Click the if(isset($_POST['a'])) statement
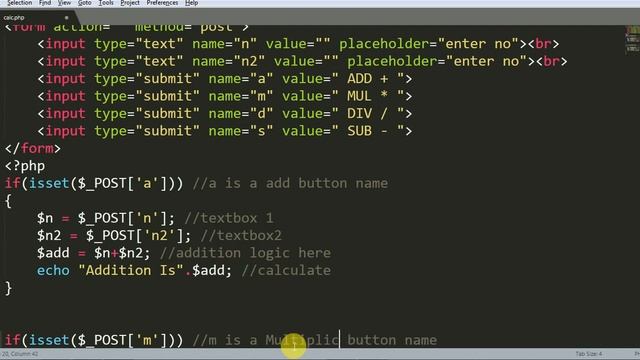The image size is (640, 360). click(x=94, y=183)
